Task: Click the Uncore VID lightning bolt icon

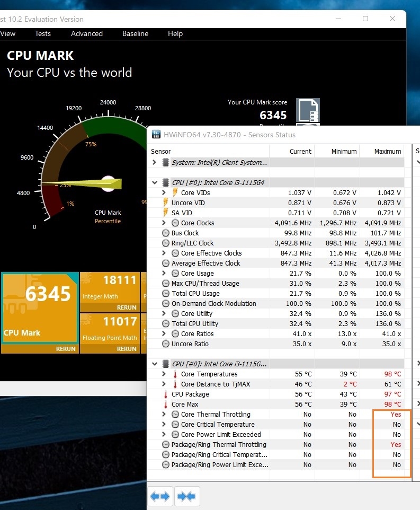Action: (166, 203)
